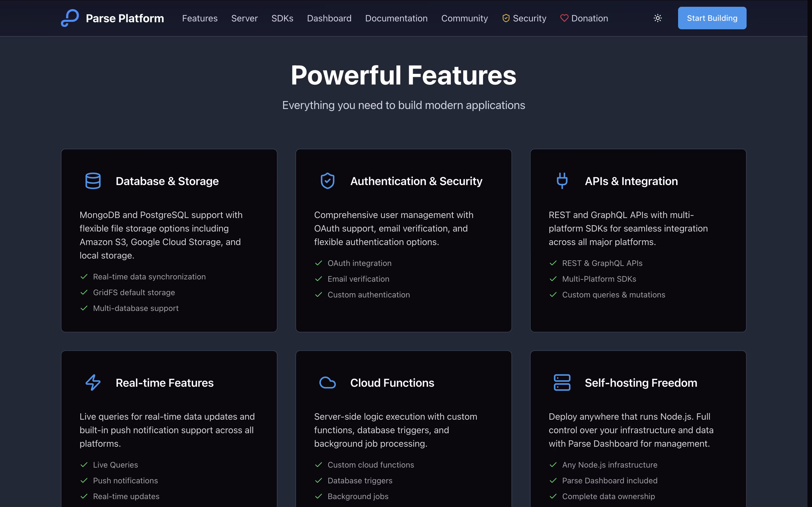Toggle light mode with the sun icon
Image resolution: width=812 pixels, height=507 pixels.
[658, 18]
